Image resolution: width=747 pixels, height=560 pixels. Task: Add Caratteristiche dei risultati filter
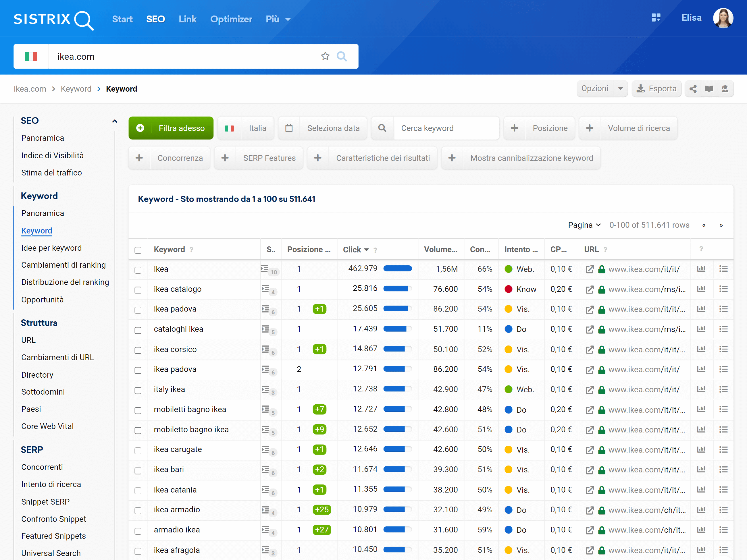tap(372, 158)
